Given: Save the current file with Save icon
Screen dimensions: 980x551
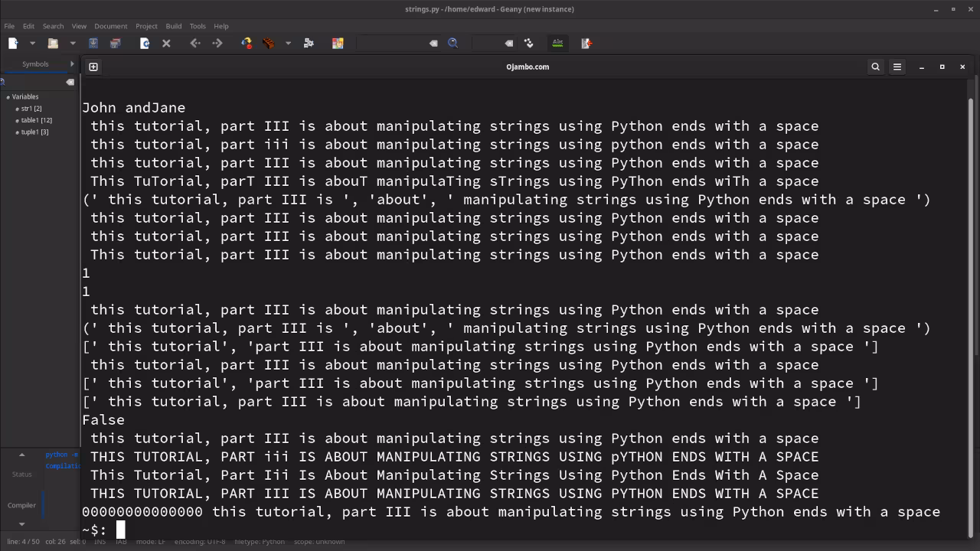Looking at the screenshot, I should click(x=93, y=44).
